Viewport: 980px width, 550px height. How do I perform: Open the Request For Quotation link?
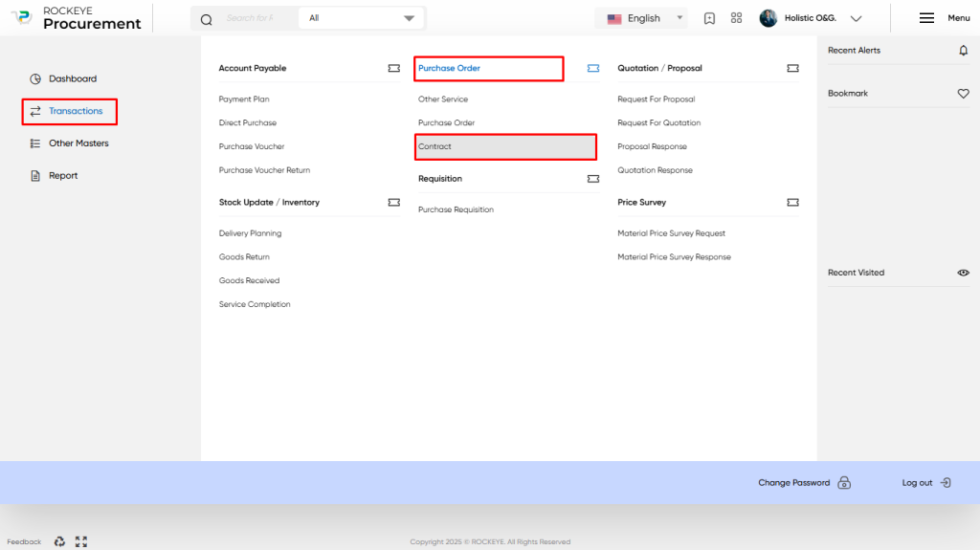(x=658, y=123)
